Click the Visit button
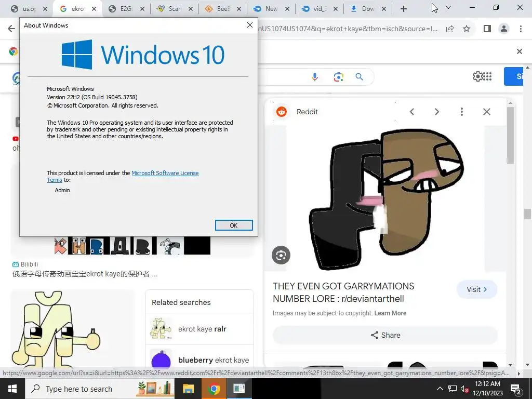Image resolution: width=532 pixels, height=399 pixels. click(x=477, y=289)
